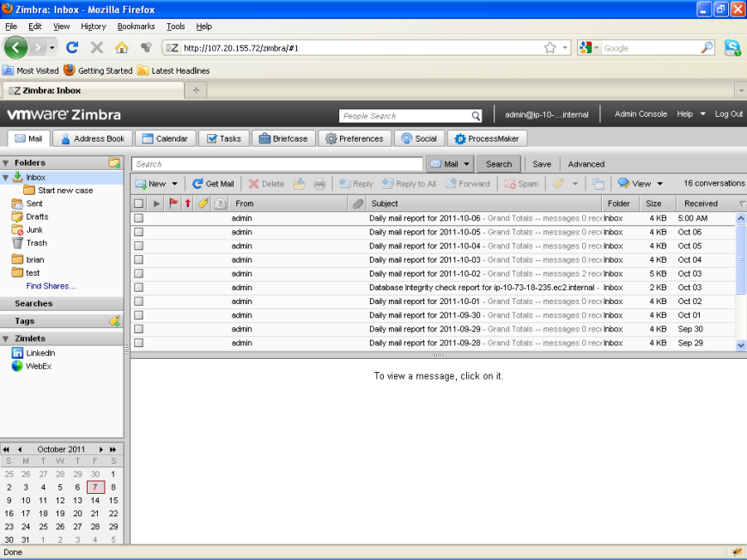Click the People Search input field
Image resolution: width=747 pixels, height=560 pixels.
[404, 116]
